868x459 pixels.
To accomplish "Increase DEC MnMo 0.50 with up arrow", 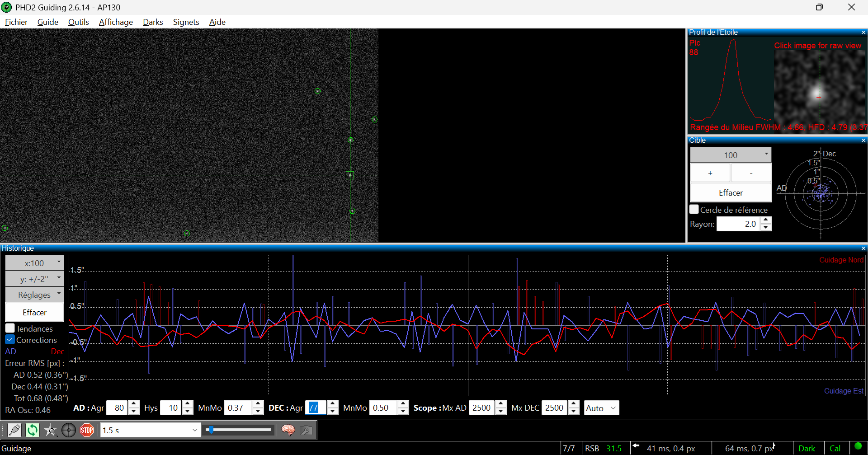I will tap(403, 404).
